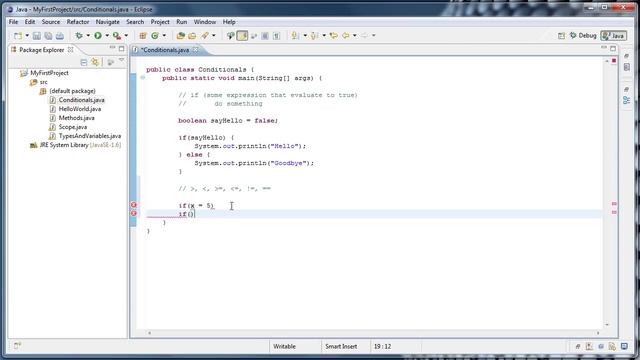The height and width of the screenshot is (360, 640).
Task: Click the New file toolbar icon
Action: pos(18,36)
